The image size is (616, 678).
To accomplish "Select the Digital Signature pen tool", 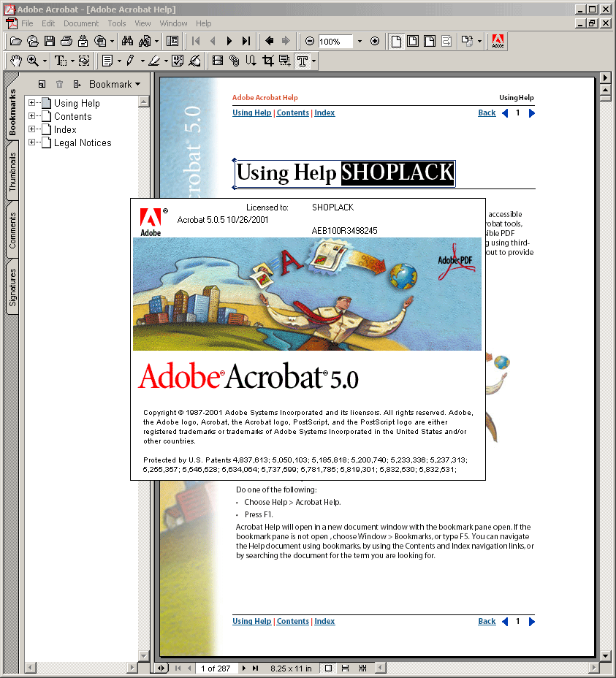I will [x=194, y=61].
